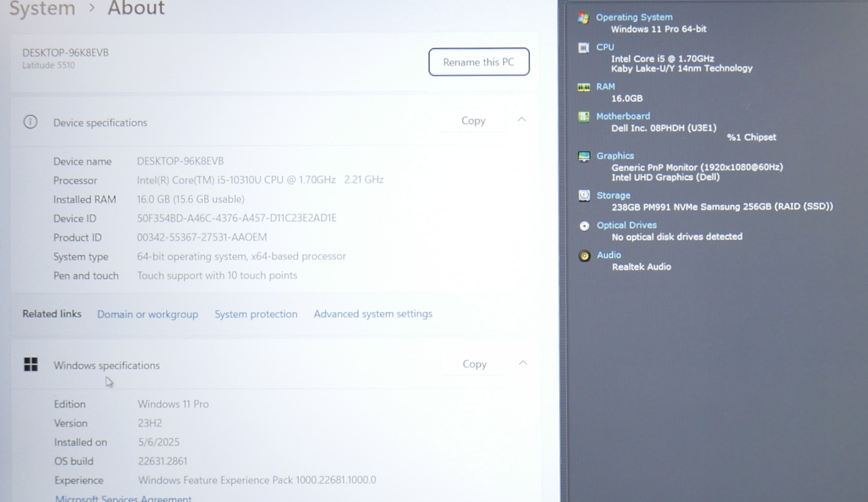Click Windows 11 Pro 64-bit in Speccy
The image size is (868, 502).
659,29
